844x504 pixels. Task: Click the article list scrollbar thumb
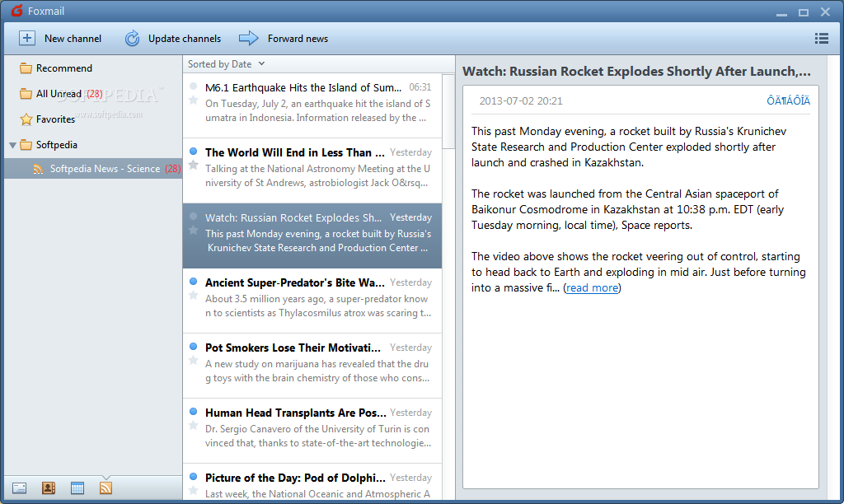click(x=448, y=111)
